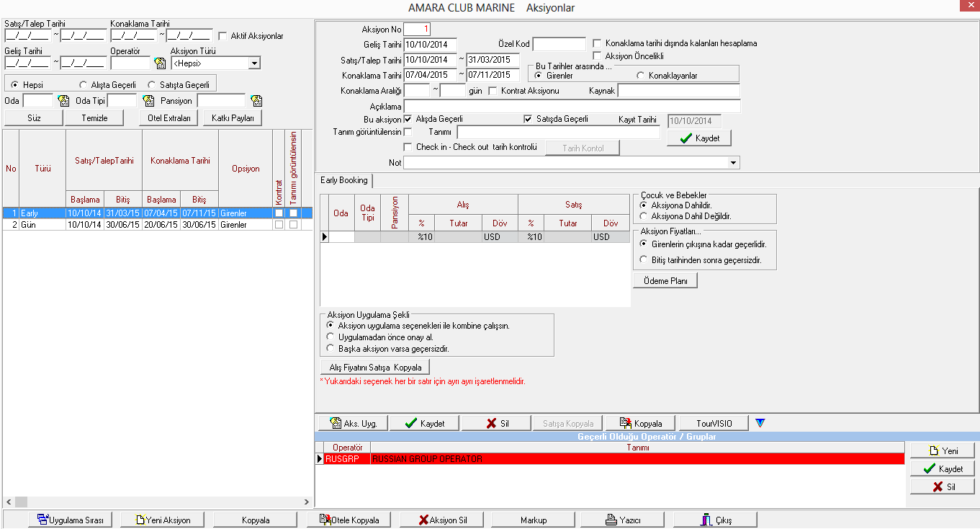Screen dimensions: 980x529
Task: Click Kaydet next to the Aks. Uyg. button
Action: [x=424, y=423]
